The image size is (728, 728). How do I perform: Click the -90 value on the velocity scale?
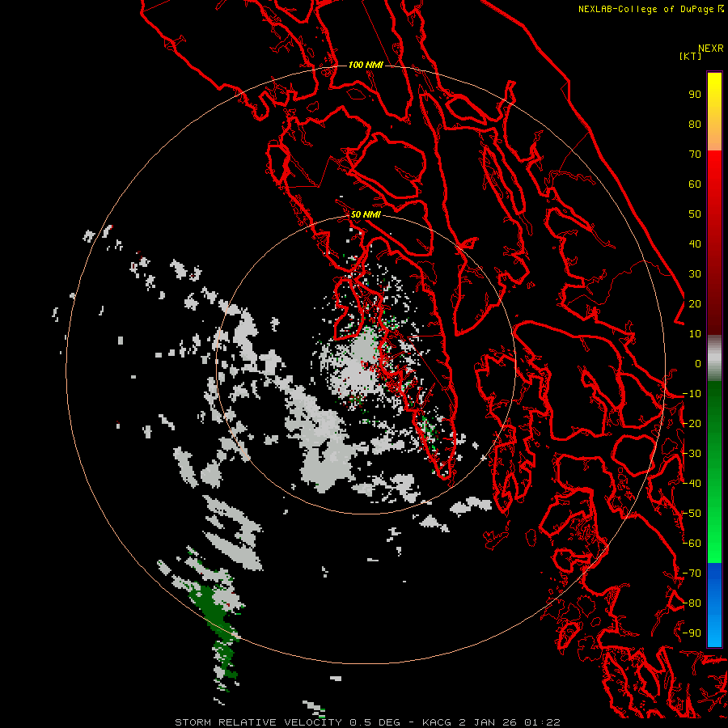coord(692,633)
